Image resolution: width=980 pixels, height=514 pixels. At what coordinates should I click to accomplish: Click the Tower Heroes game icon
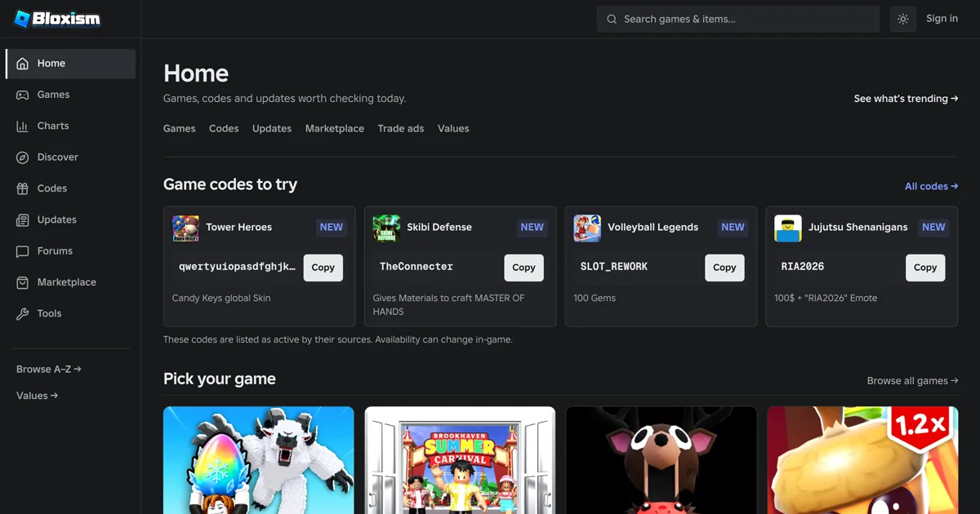185,228
